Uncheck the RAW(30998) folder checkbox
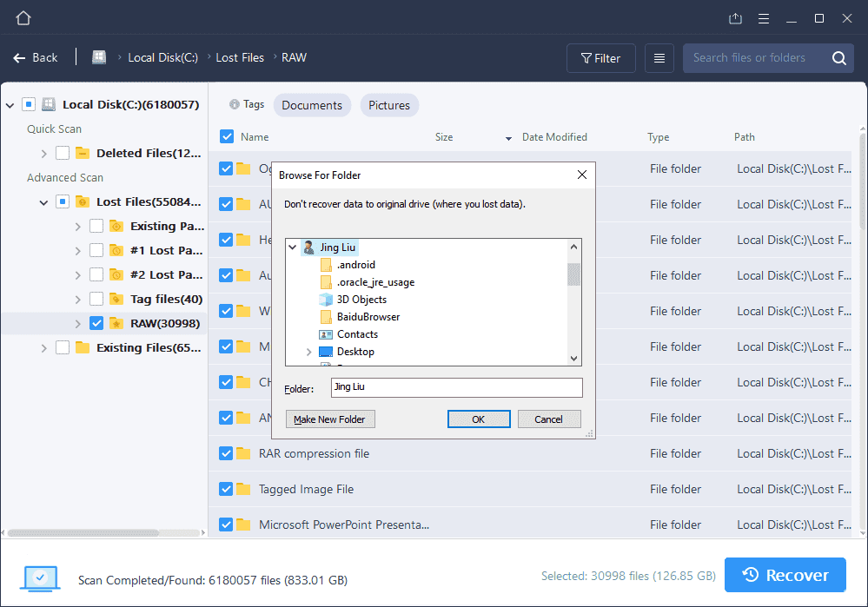Image resolution: width=868 pixels, height=607 pixels. [x=96, y=322]
